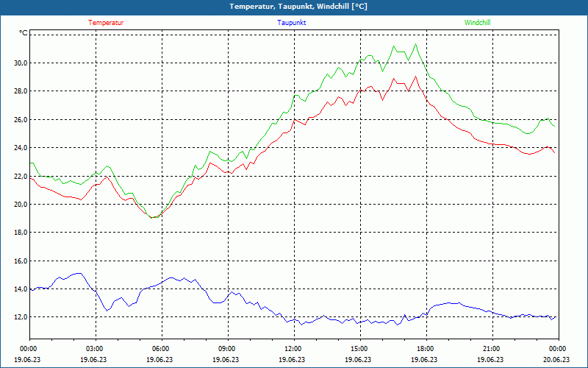Click the 16,0 y-axis value
Image resolution: width=588 pixels, height=368 pixels.
(x=21, y=261)
